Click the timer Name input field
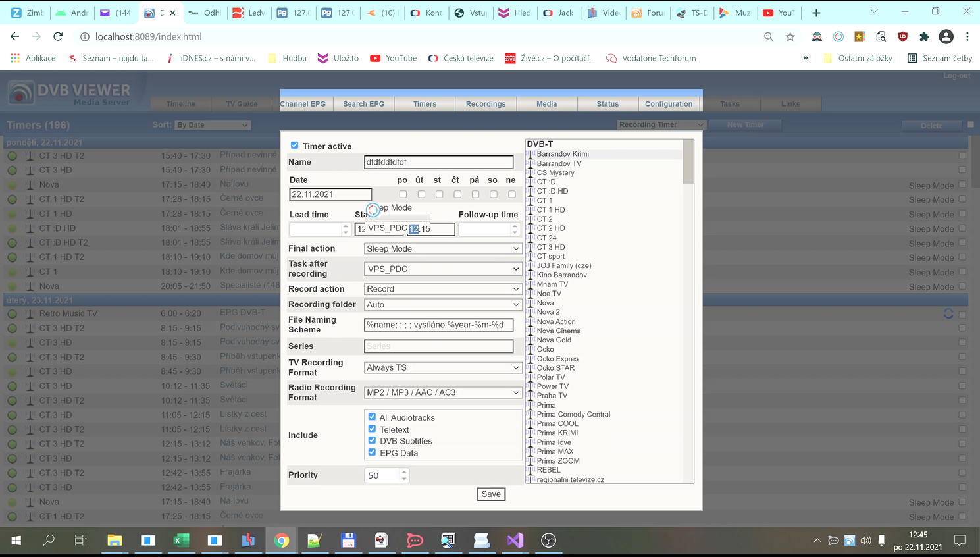Image resolution: width=980 pixels, height=557 pixels. [x=438, y=162]
